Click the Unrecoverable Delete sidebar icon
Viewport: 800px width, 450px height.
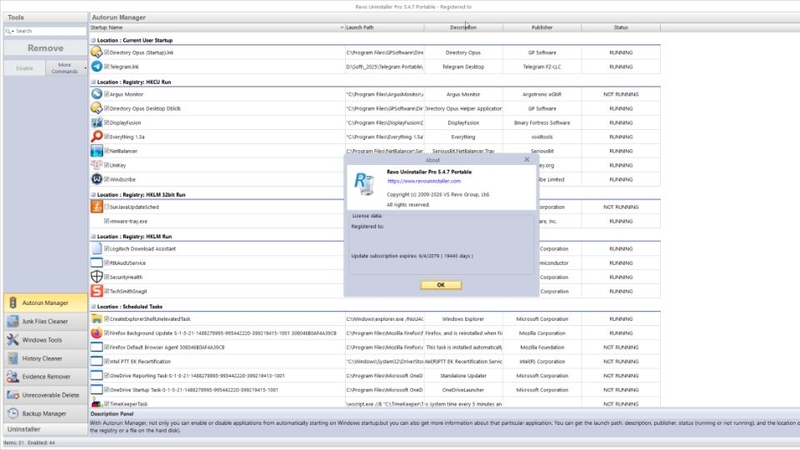click(13, 395)
